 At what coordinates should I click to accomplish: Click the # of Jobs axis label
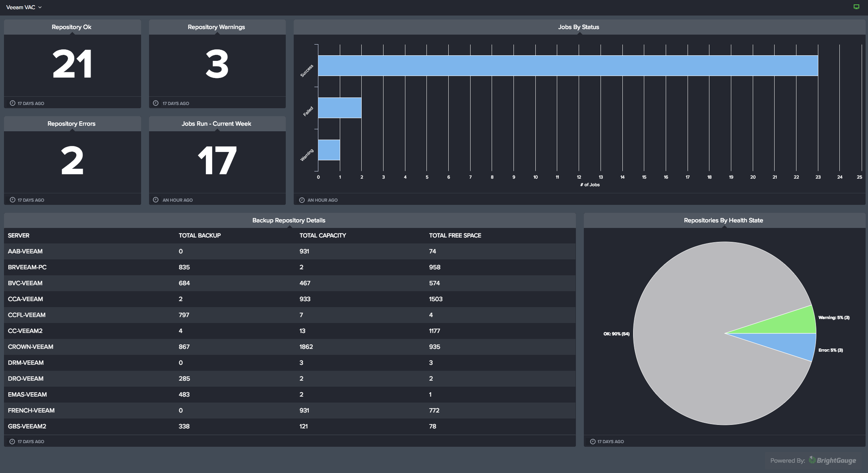tap(590, 185)
